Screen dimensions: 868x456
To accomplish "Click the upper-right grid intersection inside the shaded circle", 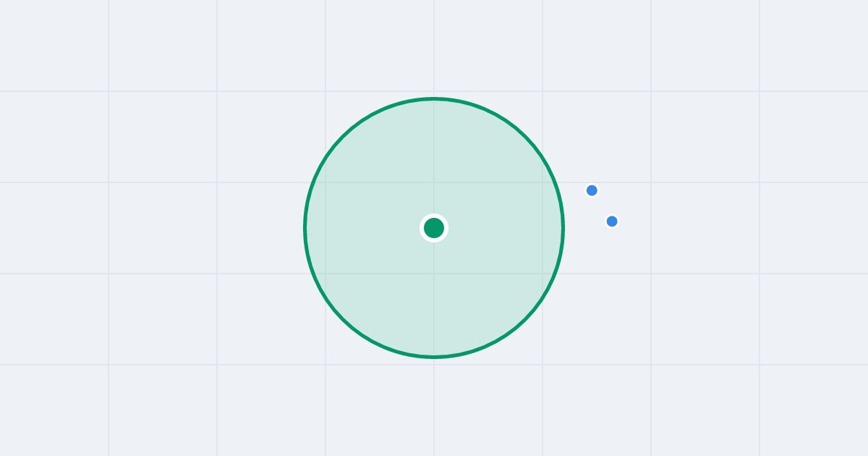I will [x=542, y=182].
